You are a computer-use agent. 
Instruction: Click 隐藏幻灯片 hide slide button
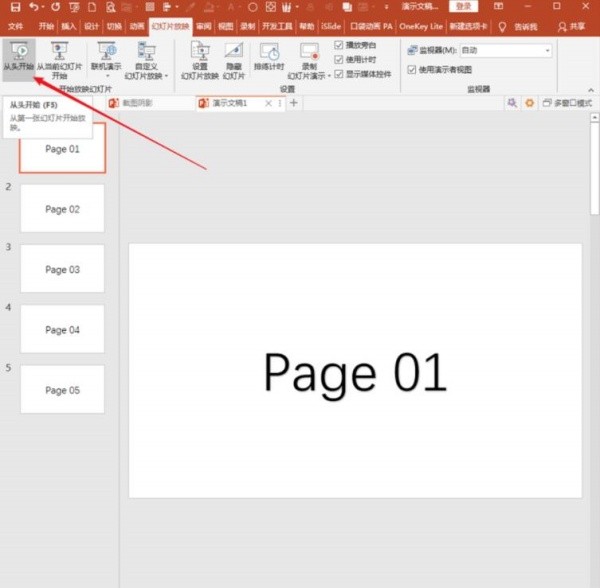233,60
